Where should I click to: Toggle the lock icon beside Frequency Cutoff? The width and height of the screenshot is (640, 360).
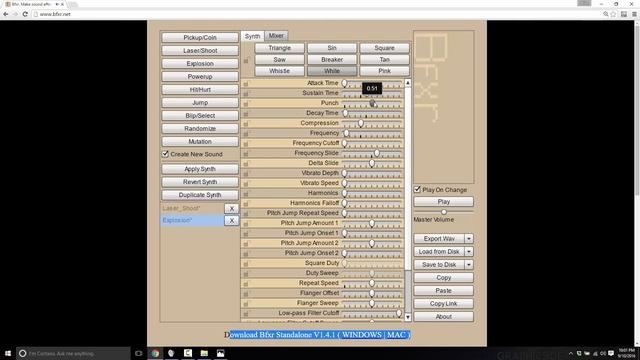[x=246, y=144]
